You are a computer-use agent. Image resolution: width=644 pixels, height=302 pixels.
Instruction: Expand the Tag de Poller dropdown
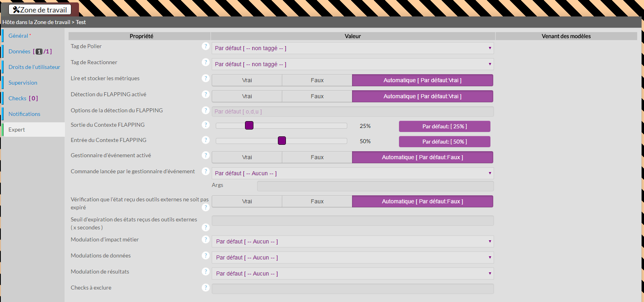(x=352, y=48)
